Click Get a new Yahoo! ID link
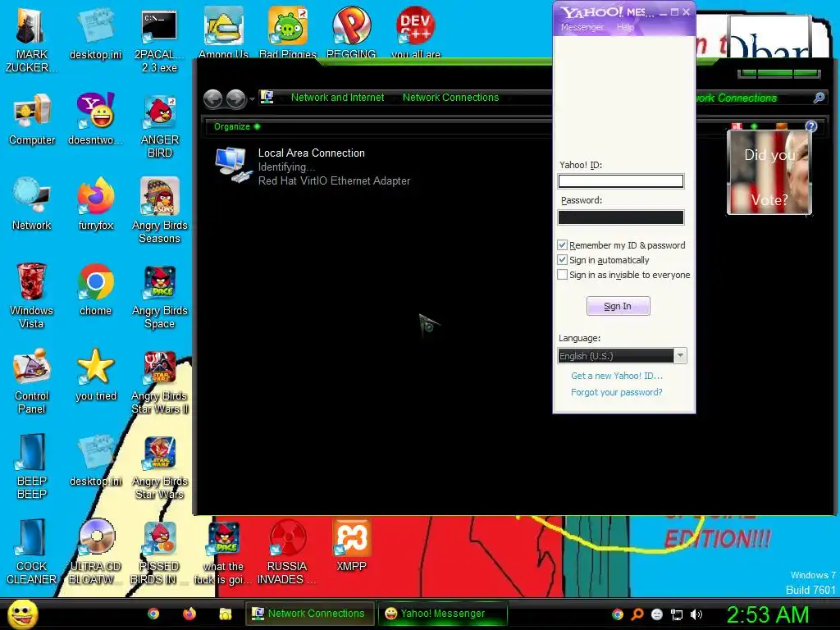840x630 pixels. coord(617,376)
